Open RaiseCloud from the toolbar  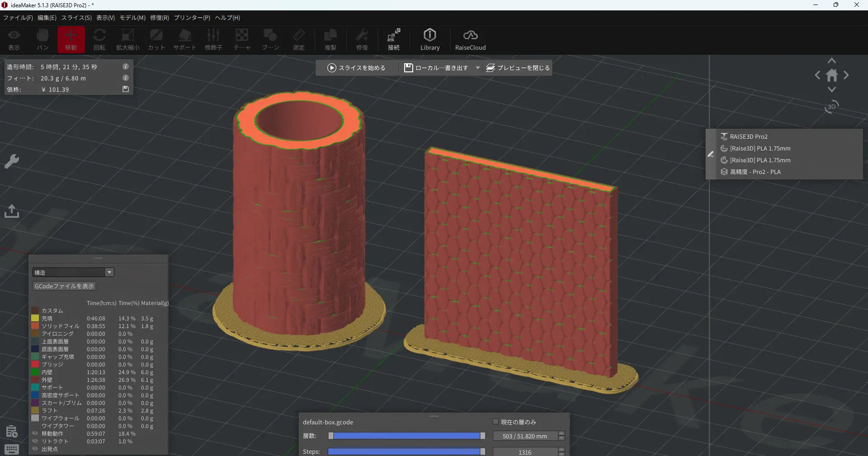point(470,40)
